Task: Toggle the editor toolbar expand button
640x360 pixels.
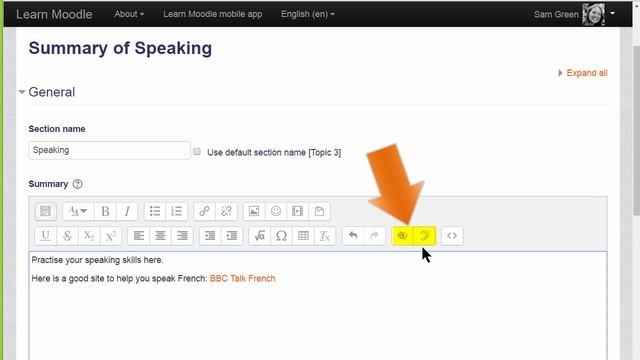Action: click(x=45, y=211)
